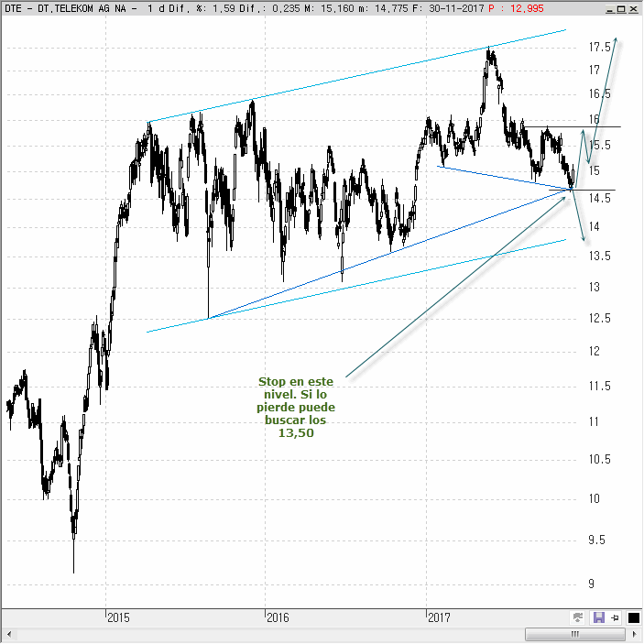Click the 12.5 price axis label
The width and height of the screenshot is (644, 644).
(x=599, y=318)
